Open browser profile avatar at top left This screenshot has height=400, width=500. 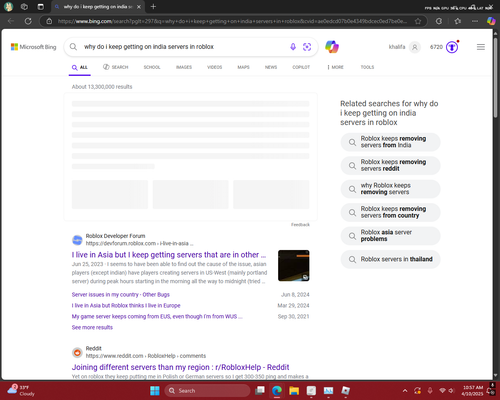coord(8,6)
